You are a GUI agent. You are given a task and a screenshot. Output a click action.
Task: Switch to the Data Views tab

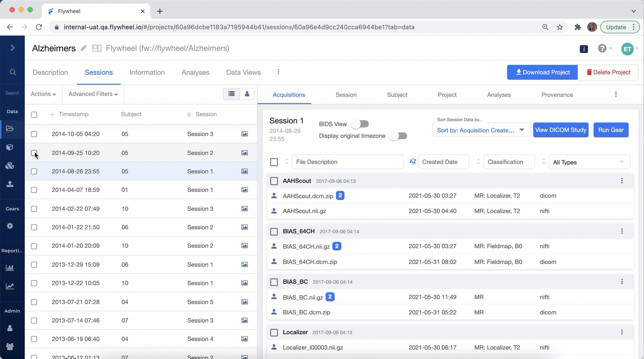point(243,72)
